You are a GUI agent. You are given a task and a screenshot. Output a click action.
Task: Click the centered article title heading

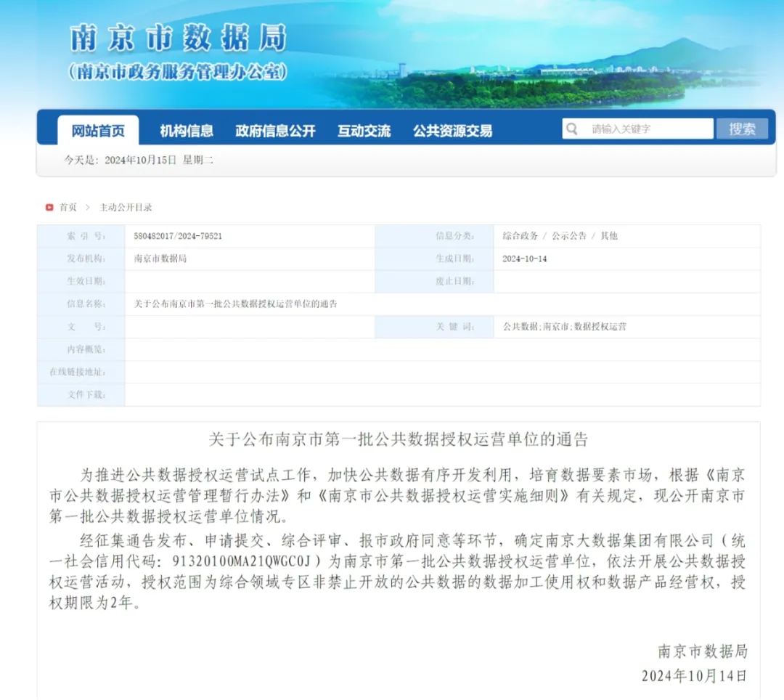coord(398,439)
